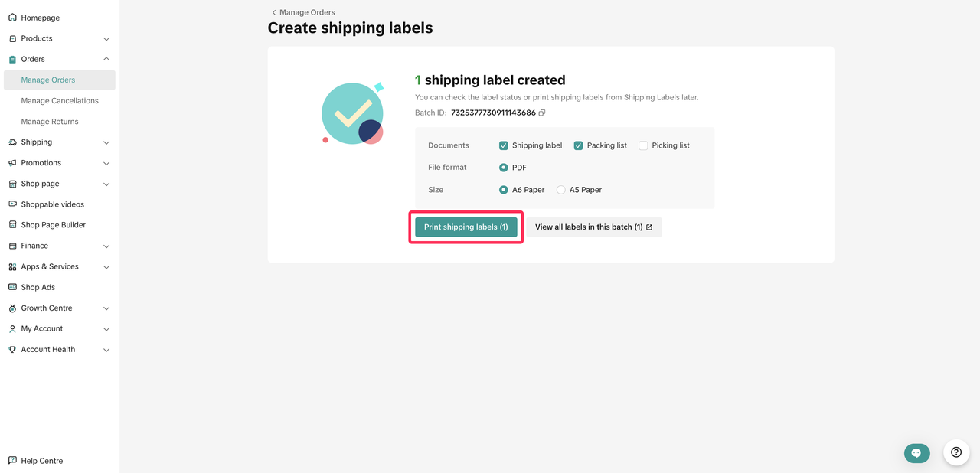This screenshot has width=980, height=473.
Task: Click Print shipping labels (1) button
Action: point(465,227)
